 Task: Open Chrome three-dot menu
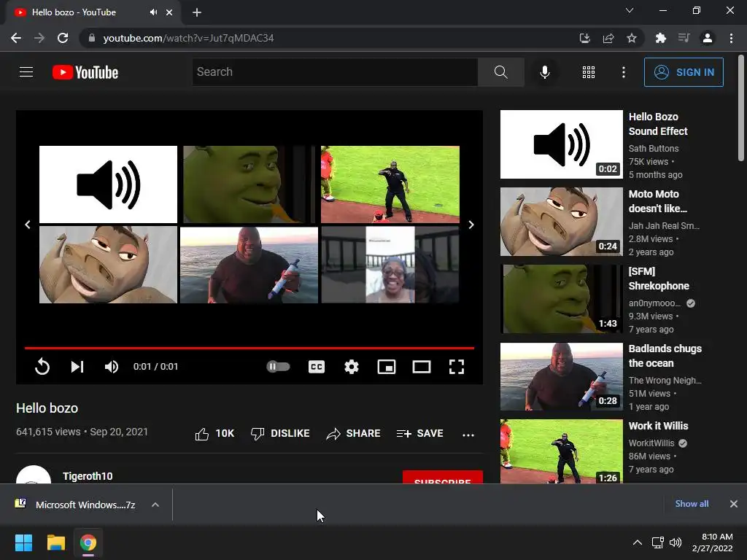[x=731, y=38]
